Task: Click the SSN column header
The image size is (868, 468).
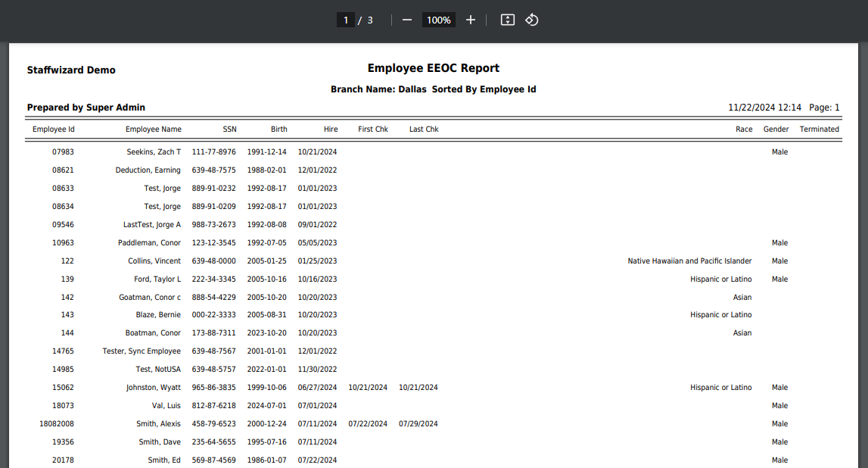Action: [229, 129]
